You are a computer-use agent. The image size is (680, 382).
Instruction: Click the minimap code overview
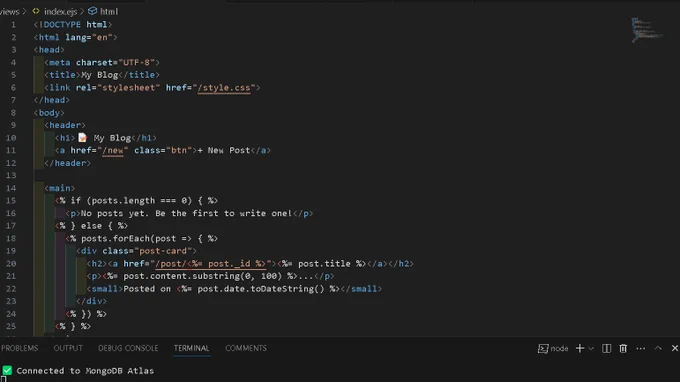pyautogui.click(x=646, y=30)
